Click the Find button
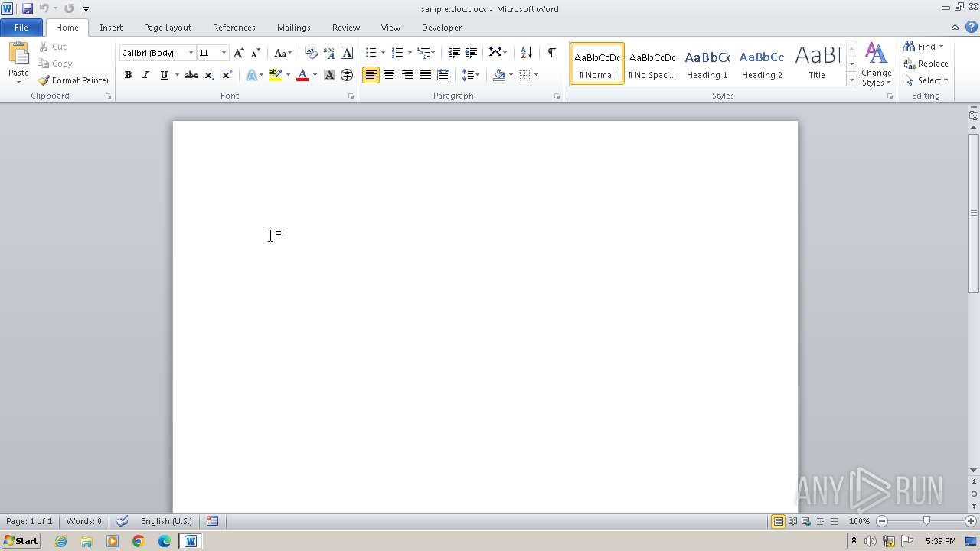This screenshot has height=551, width=980. coord(924,47)
